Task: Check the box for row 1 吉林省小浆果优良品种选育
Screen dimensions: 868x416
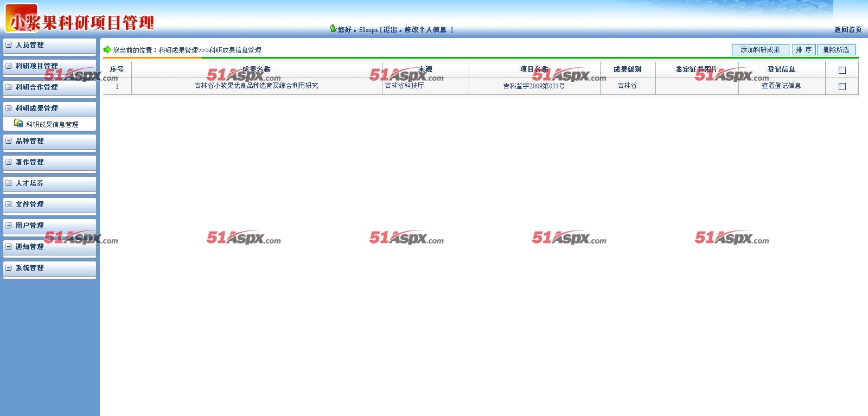Action: 842,86
